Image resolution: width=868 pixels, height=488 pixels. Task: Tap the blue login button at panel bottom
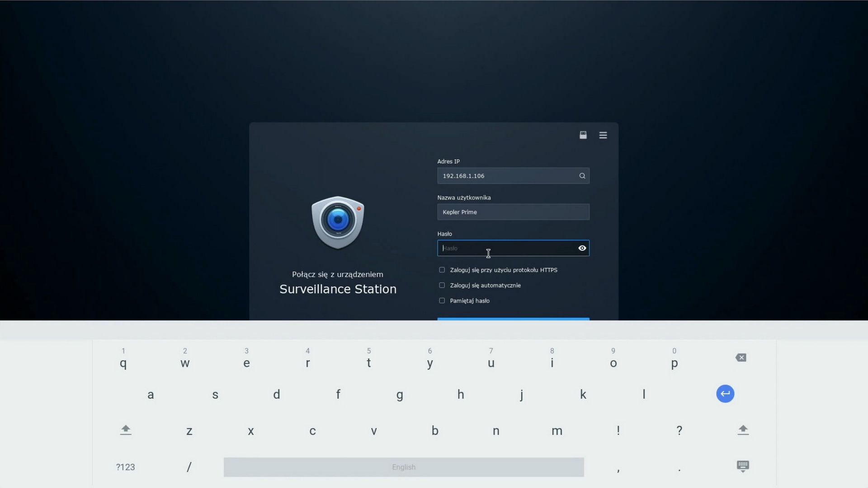coord(513,319)
